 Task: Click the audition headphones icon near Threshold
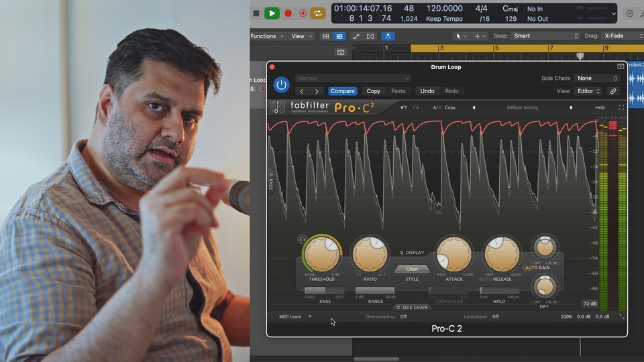pyautogui.click(x=303, y=239)
